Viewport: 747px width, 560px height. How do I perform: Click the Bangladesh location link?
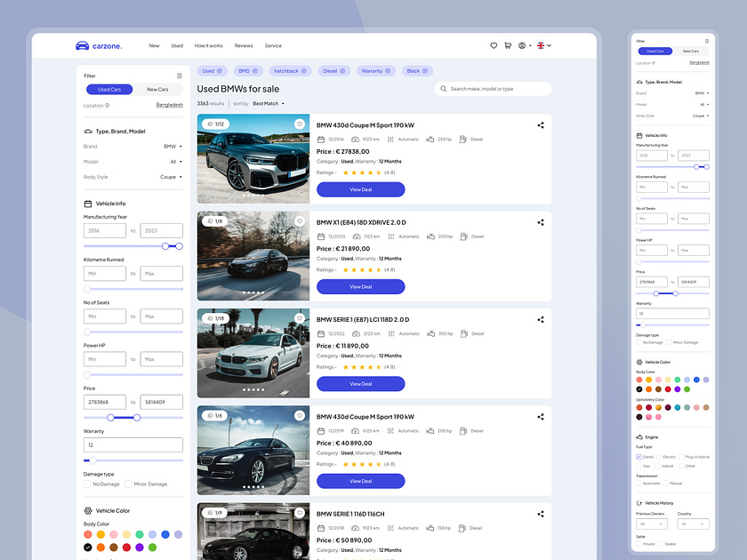coord(169,105)
